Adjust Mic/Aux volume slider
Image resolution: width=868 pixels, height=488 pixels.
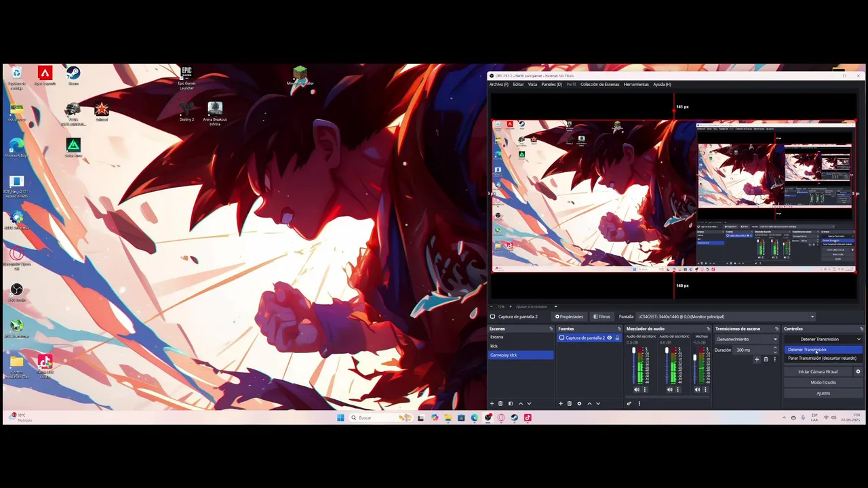695,365
